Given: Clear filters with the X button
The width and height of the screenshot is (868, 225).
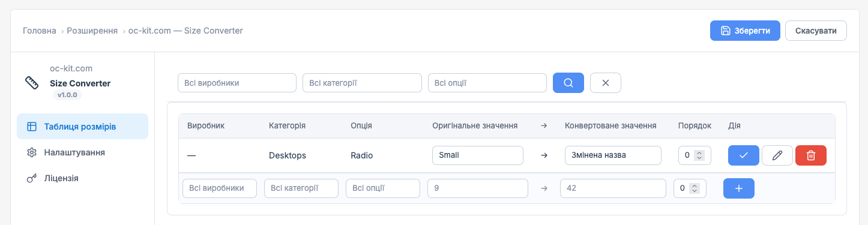Looking at the screenshot, I should pyautogui.click(x=606, y=83).
